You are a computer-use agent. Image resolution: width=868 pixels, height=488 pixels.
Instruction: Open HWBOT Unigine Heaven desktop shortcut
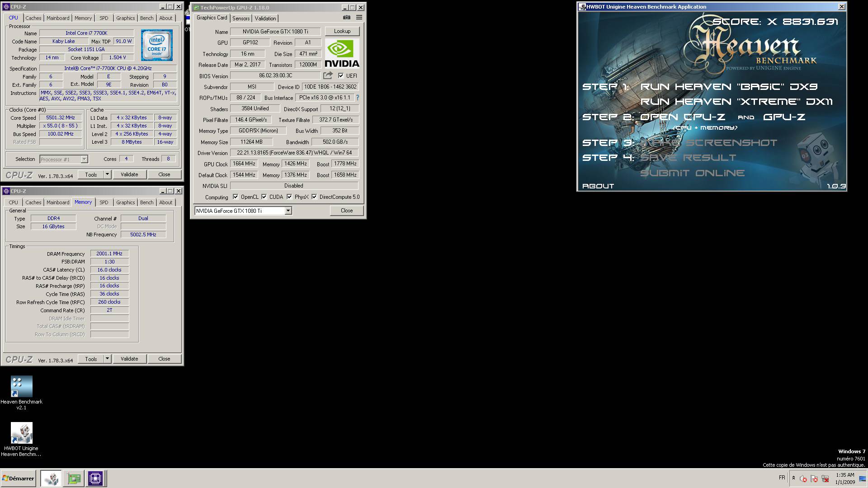[x=21, y=439]
